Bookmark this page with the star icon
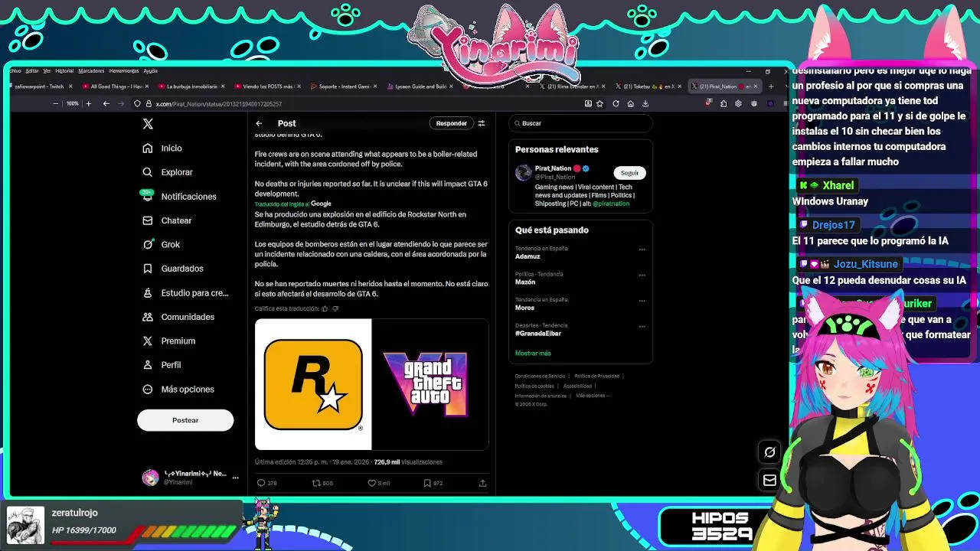The height and width of the screenshot is (551, 980). (x=600, y=103)
